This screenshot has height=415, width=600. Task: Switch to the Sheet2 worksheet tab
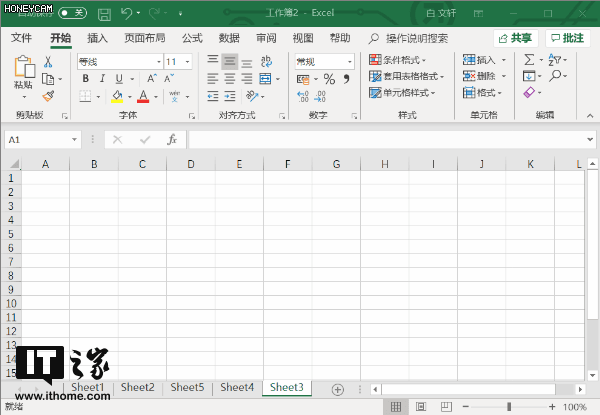point(138,387)
